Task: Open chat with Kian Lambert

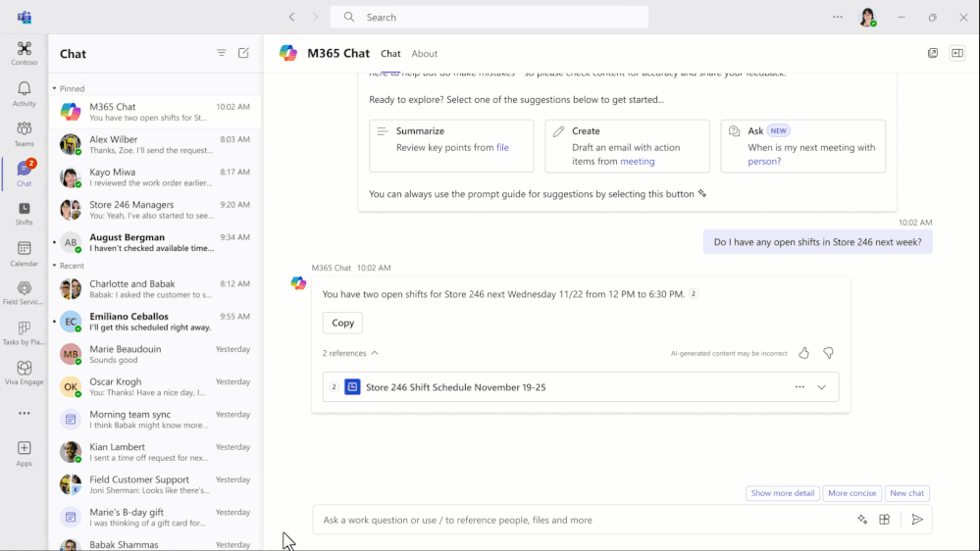Action: pos(156,451)
